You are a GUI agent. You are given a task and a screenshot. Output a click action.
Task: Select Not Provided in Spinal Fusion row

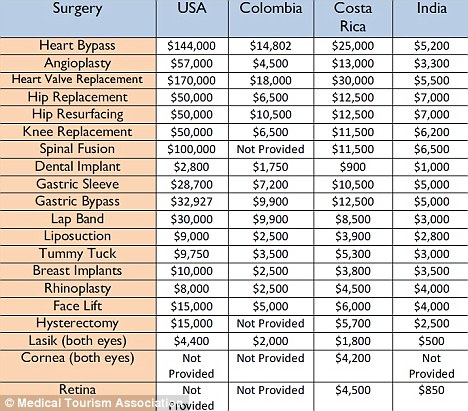(271, 149)
